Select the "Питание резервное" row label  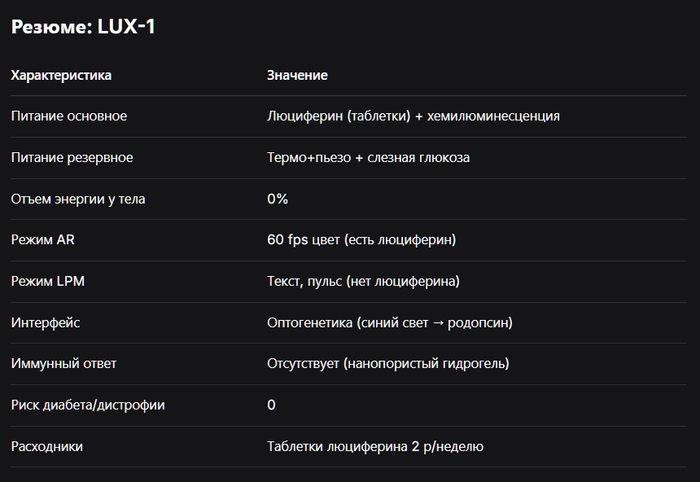72,157
